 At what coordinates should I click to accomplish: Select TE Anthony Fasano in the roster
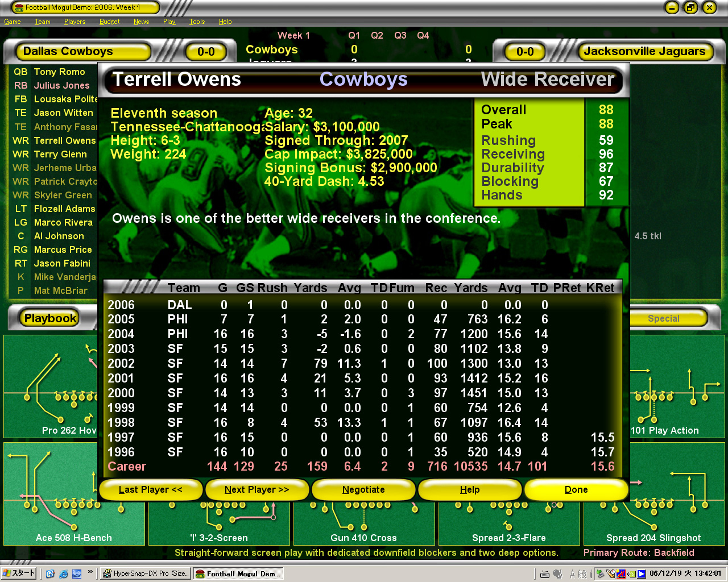(55, 127)
